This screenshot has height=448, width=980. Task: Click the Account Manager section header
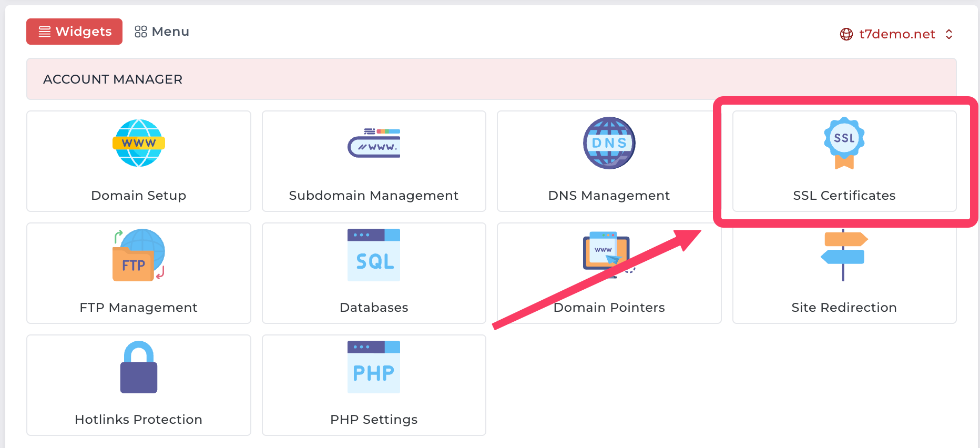point(113,79)
